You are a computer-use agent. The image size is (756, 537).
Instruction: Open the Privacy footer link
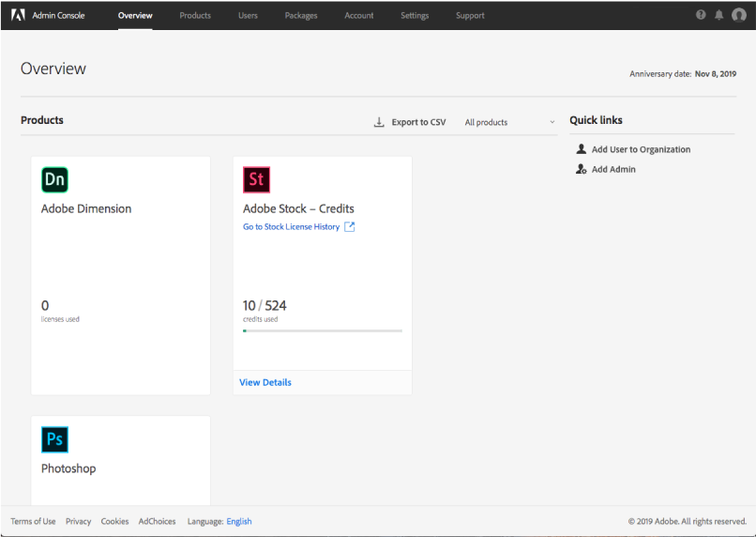(x=78, y=521)
